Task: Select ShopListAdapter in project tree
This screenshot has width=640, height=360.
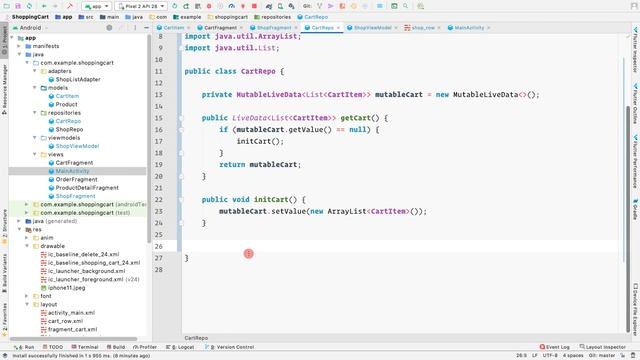Action: [x=78, y=79]
